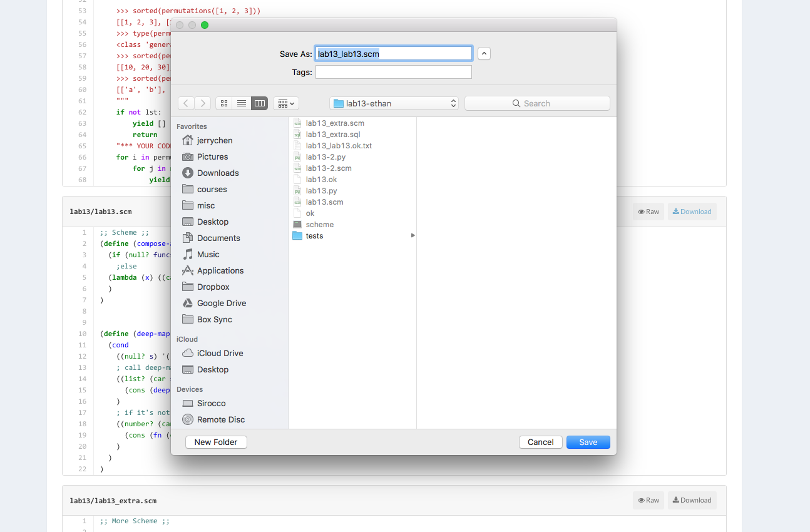Open the lab13-ethan folder path dropdown
The width and height of the screenshot is (810, 532).
point(394,103)
